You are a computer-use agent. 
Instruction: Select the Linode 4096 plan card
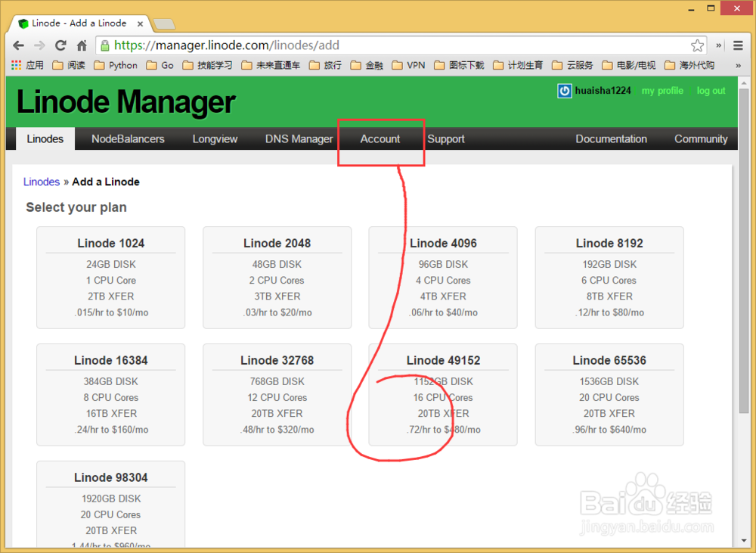[x=443, y=278]
